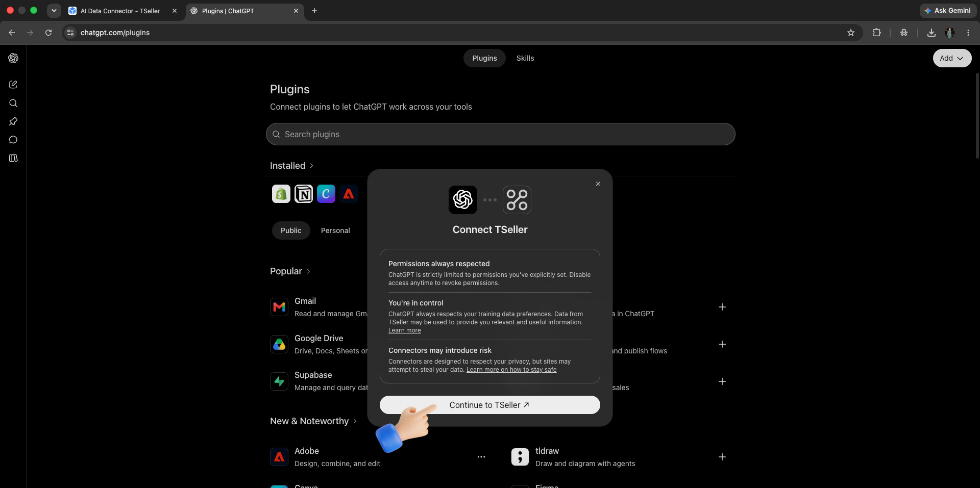Viewport: 980px width, 488px height.
Task: Click the ChatGPT logo in the dialog
Action: (x=463, y=200)
